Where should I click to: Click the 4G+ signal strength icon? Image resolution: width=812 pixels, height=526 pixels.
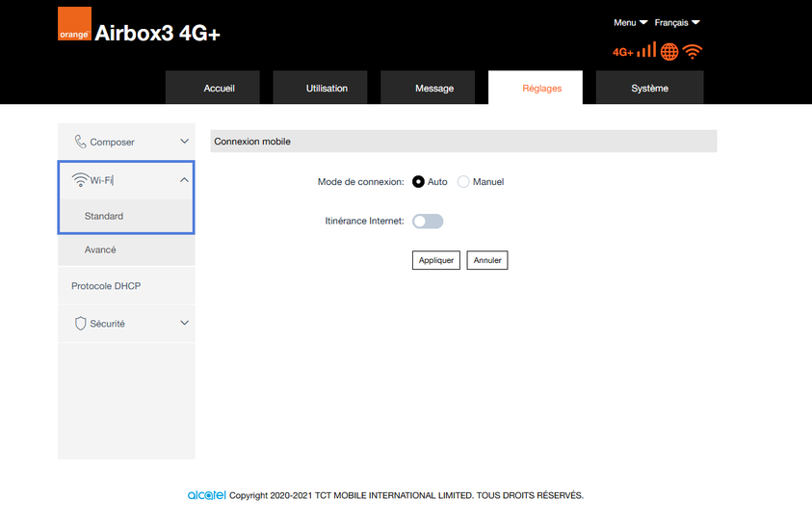tap(646, 50)
